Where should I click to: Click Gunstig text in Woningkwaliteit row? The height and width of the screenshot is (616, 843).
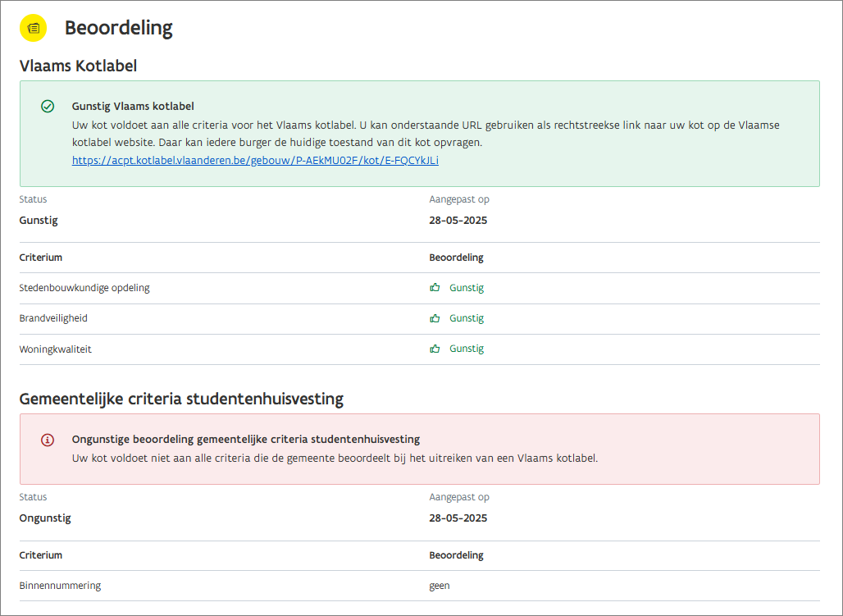pyautogui.click(x=467, y=349)
